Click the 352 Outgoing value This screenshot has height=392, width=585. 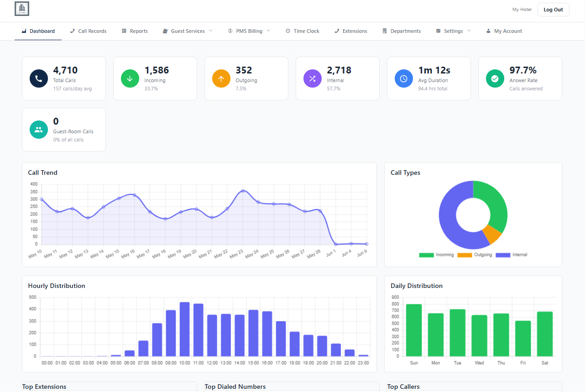[244, 70]
